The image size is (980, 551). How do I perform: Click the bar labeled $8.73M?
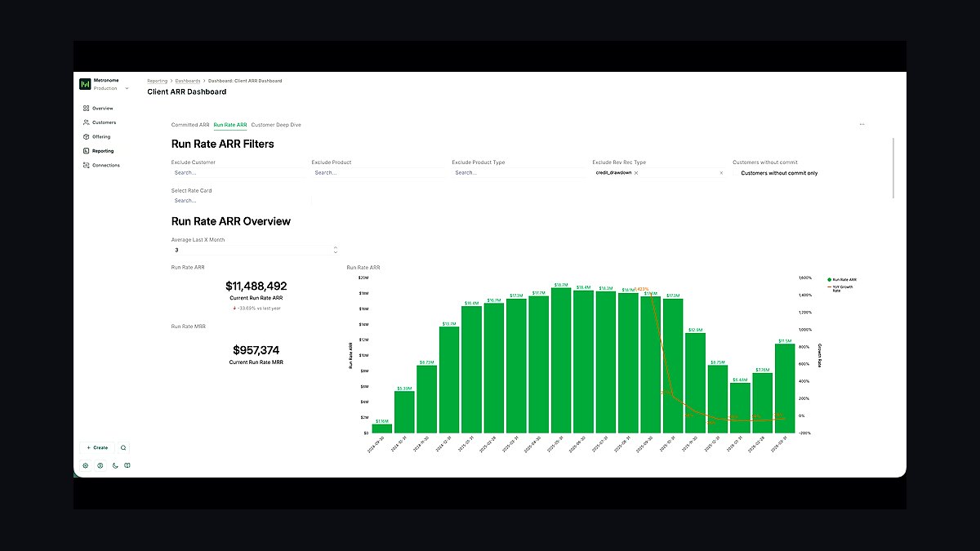click(427, 399)
